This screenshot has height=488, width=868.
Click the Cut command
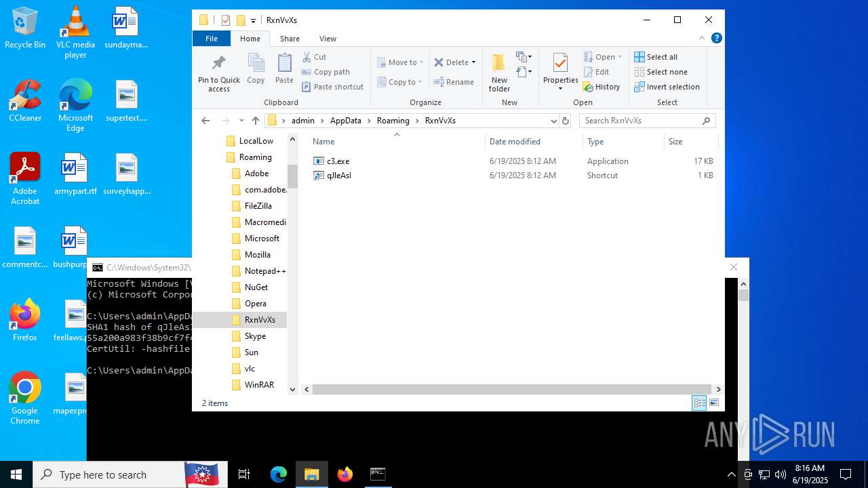[x=315, y=57]
